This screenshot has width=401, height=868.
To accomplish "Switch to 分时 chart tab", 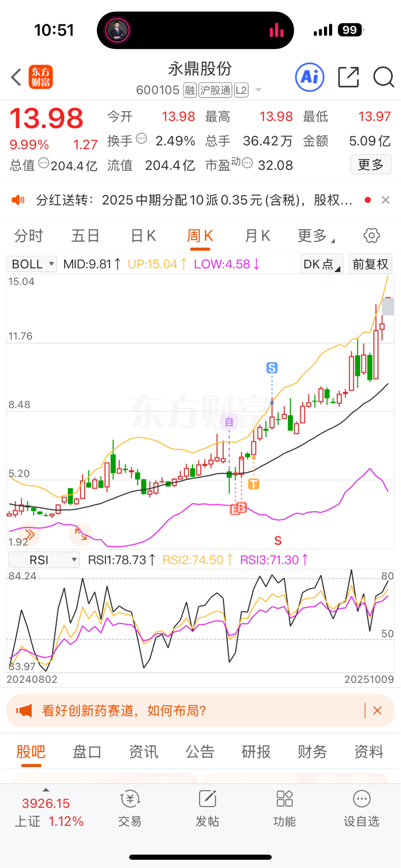I will pyautogui.click(x=28, y=236).
